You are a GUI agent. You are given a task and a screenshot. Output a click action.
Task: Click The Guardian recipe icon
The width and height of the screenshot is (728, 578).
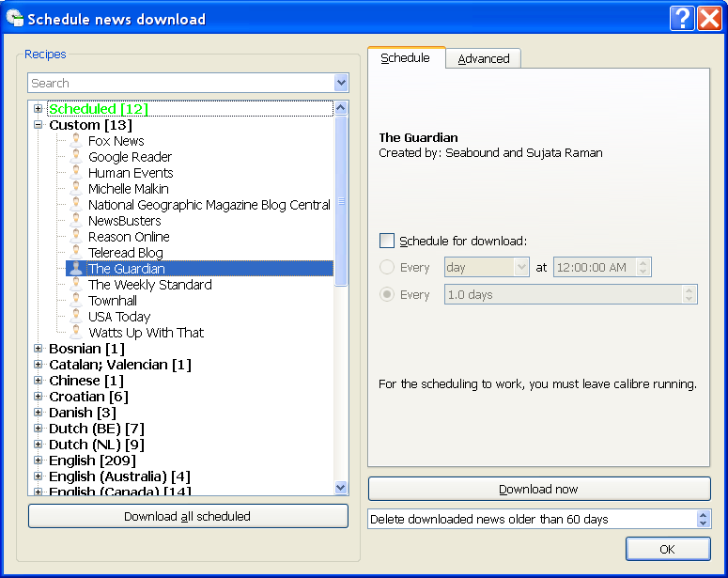pos(76,268)
